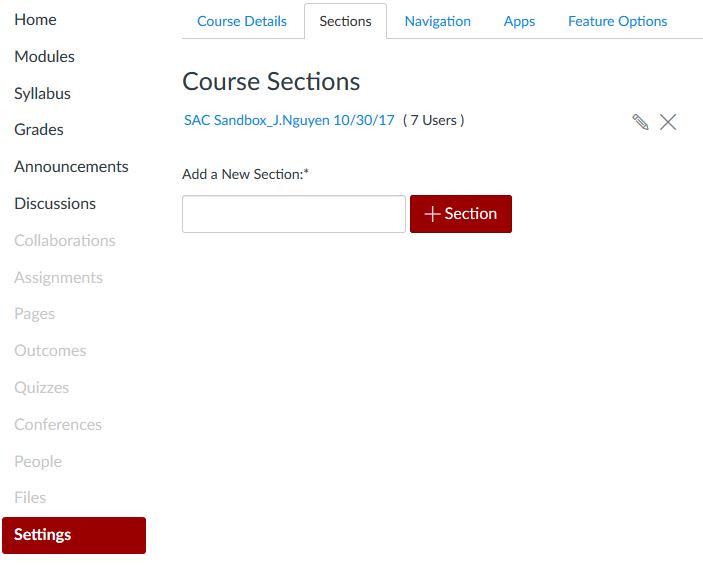The image size is (703, 568).
Task: Go to People in course menu
Action: point(38,462)
